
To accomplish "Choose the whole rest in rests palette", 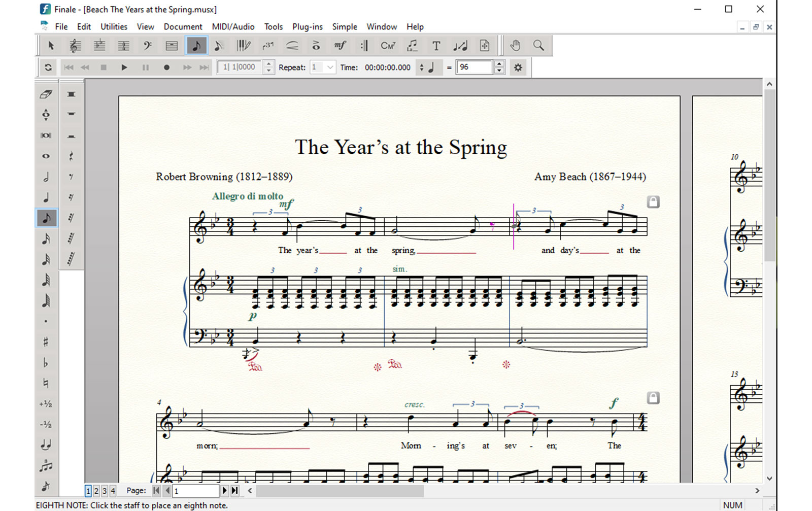I will pyautogui.click(x=71, y=115).
